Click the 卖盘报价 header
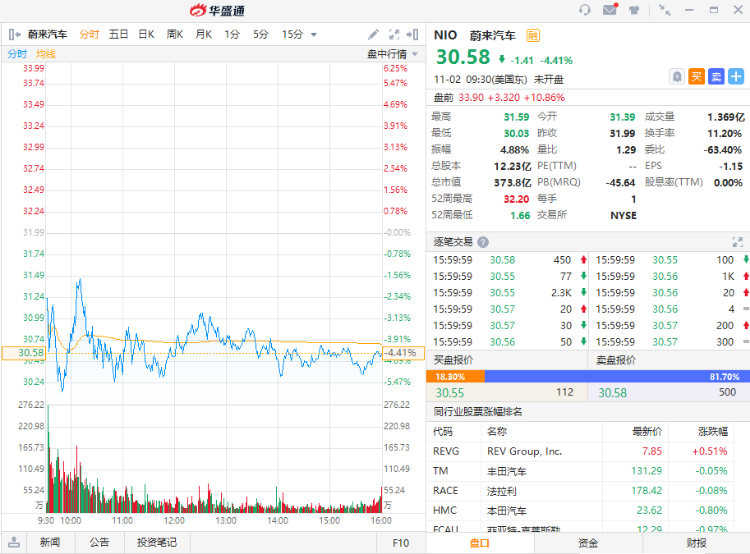The width and height of the screenshot is (750, 554). (616, 360)
